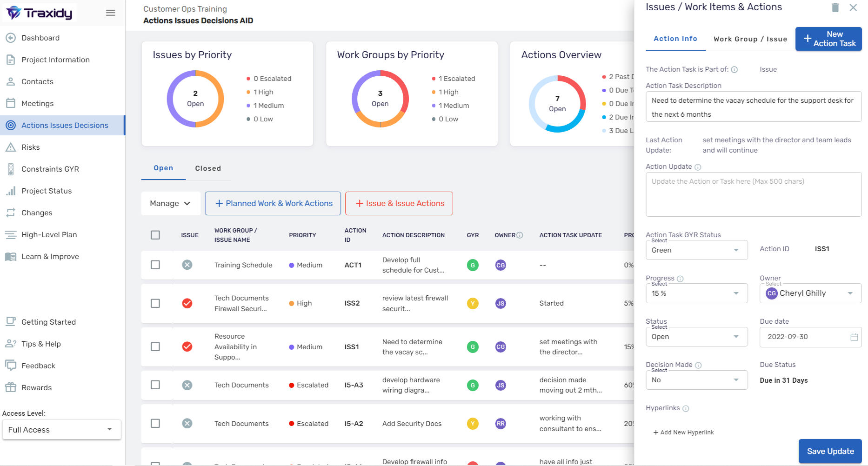Viewport: 868px width, 466px height.
Task: Open the Rewards page
Action: pyautogui.click(x=36, y=387)
